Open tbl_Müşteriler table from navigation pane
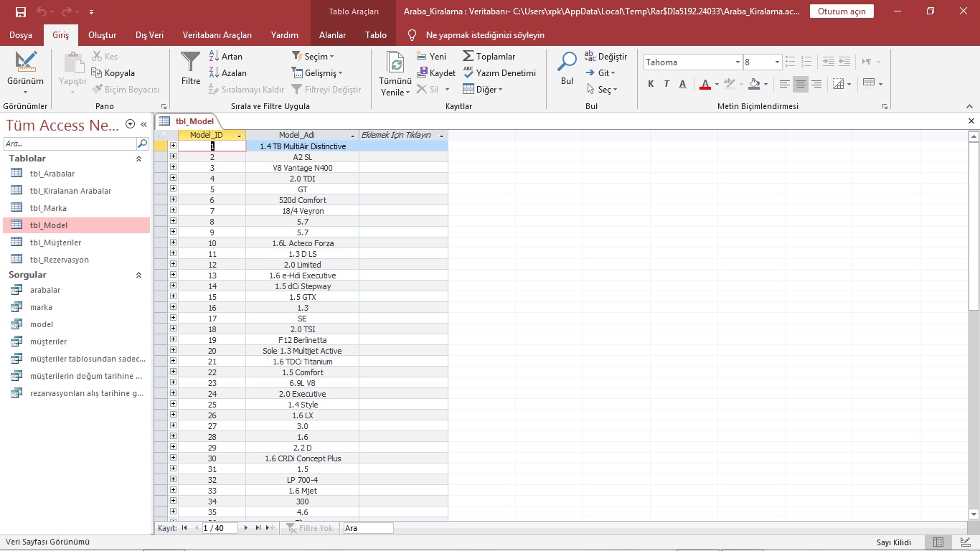 click(55, 242)
